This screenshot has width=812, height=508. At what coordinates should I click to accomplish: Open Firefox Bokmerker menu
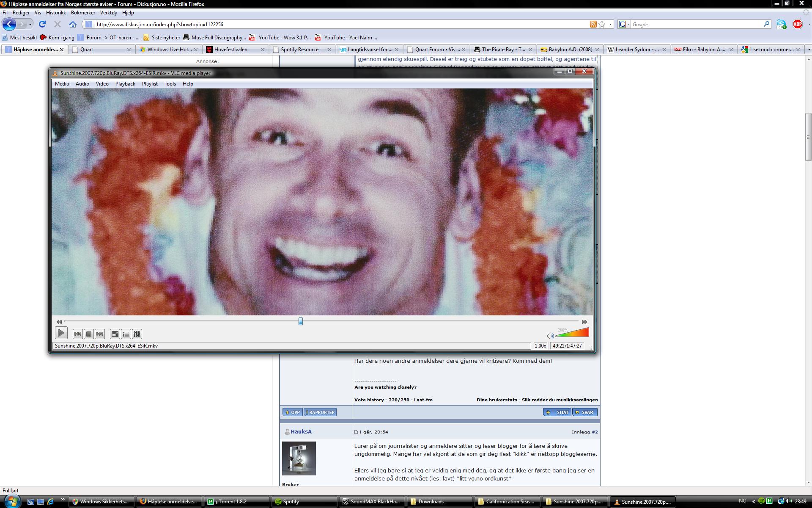click(83, 13)
